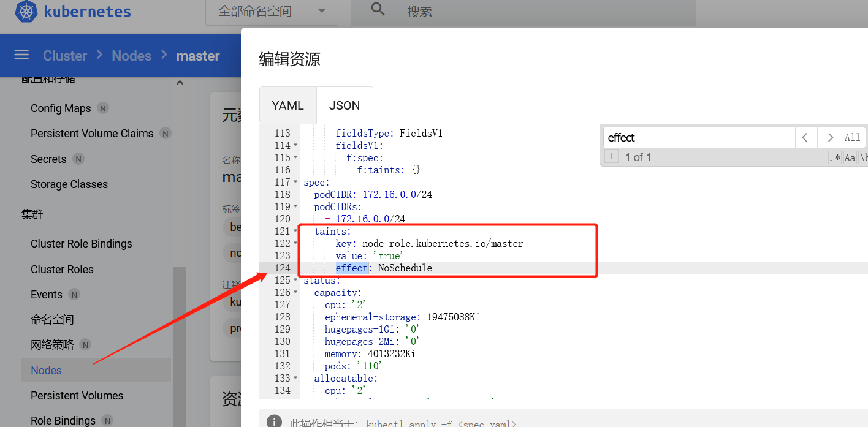The height and width of the screenshot is (427, 868).
Task: Click the plus icon to add a search field
Action: coord(611,156)
